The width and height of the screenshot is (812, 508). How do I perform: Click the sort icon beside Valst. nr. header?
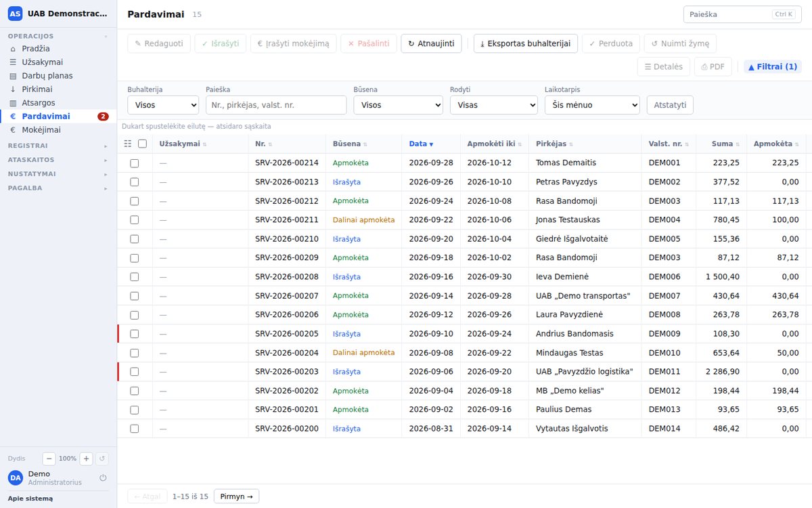(x=687, y=144)
